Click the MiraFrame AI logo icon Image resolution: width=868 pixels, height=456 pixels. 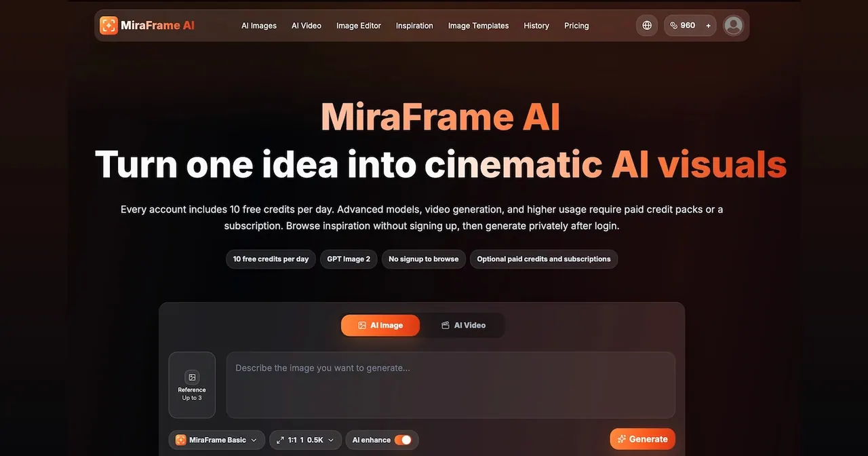click(x=108, y=25)
